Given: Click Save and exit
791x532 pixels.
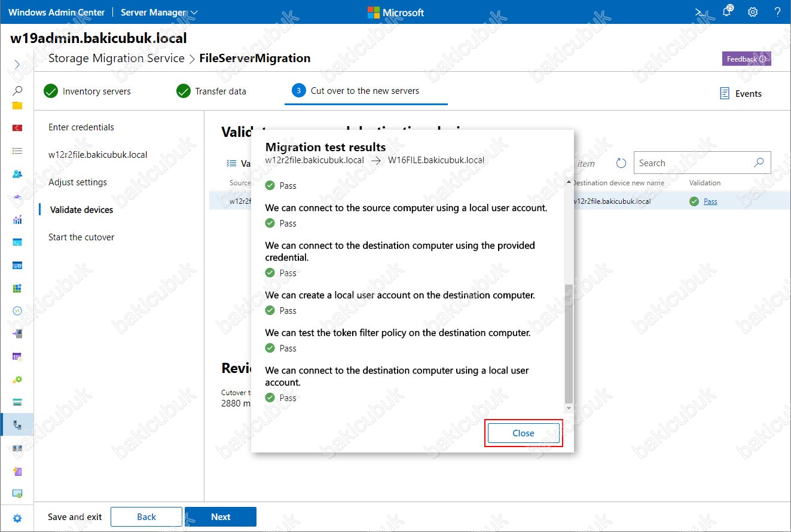Looking at the screenshot, I should [x=75, y=517].
